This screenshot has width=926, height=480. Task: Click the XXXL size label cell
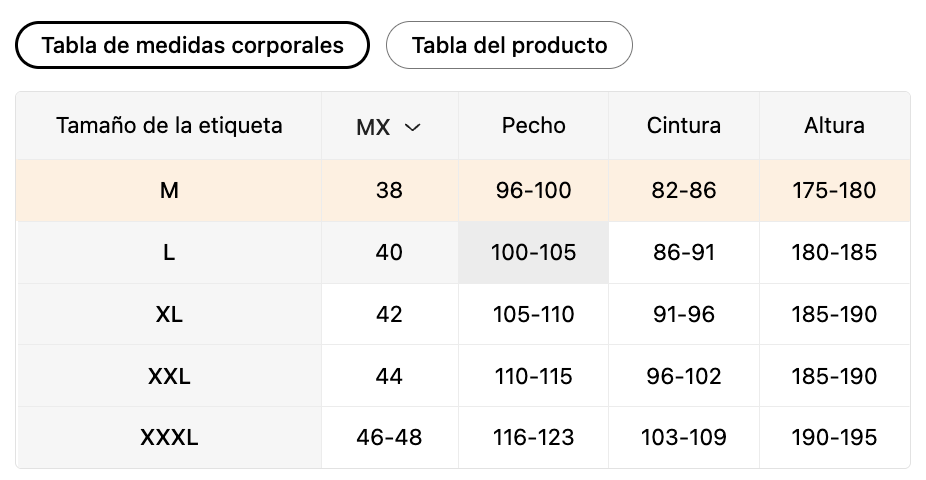click(x=169, y=437)
